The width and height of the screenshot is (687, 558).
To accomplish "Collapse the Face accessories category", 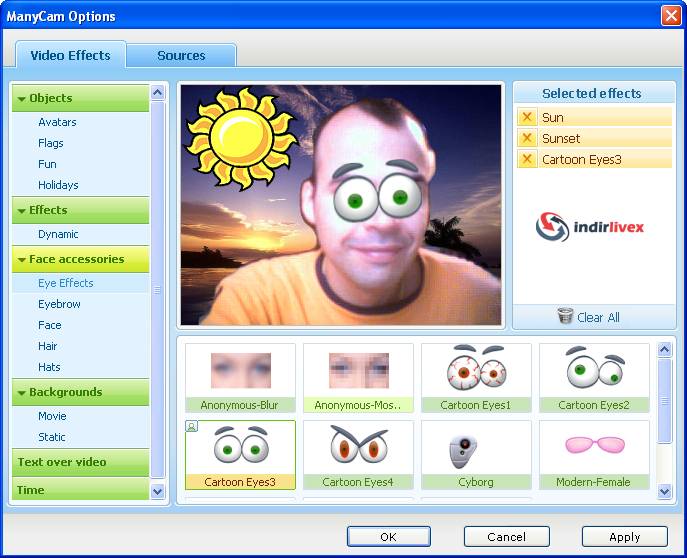I will [x=81, y=259].
